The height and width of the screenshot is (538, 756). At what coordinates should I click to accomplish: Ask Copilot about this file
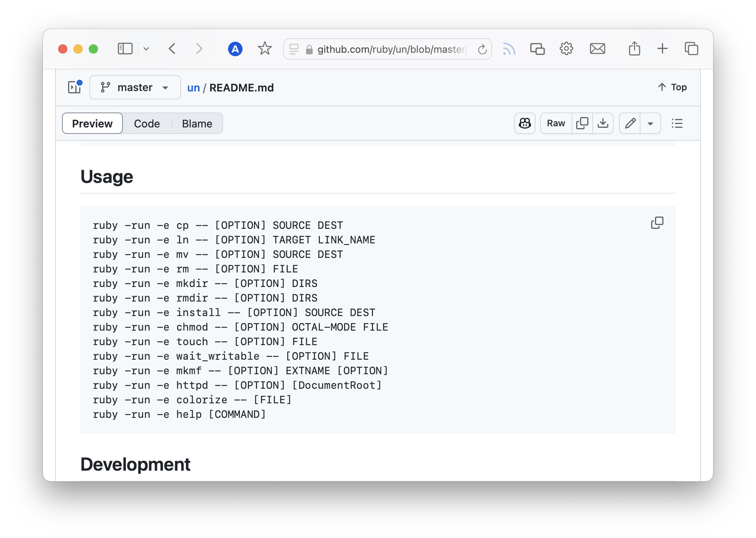point(525,123)
